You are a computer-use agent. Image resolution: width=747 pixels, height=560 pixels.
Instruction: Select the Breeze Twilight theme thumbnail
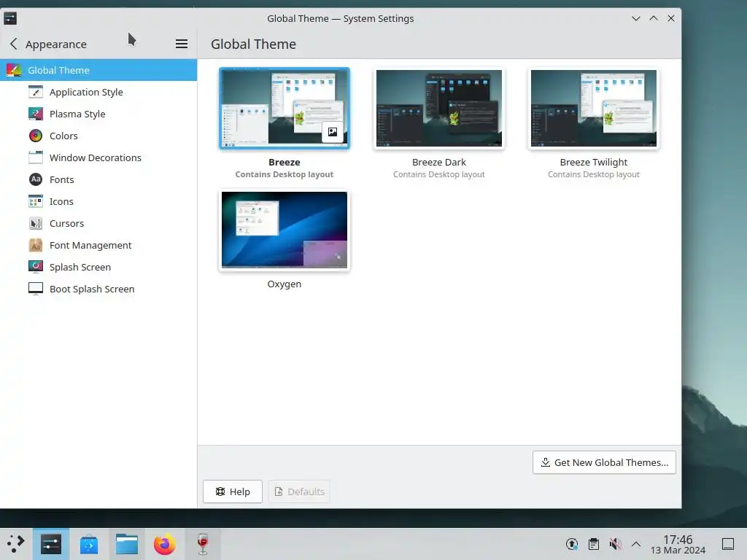pyautogui.click(x=594, y=108)
